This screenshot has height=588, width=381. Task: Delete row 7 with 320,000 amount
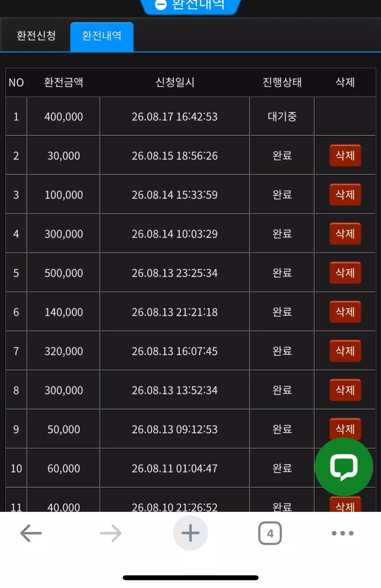coord(345,350)
